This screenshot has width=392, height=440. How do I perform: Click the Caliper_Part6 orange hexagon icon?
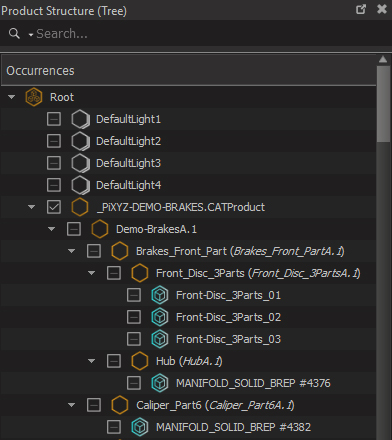pyautogui.click(x=120, y=405)
